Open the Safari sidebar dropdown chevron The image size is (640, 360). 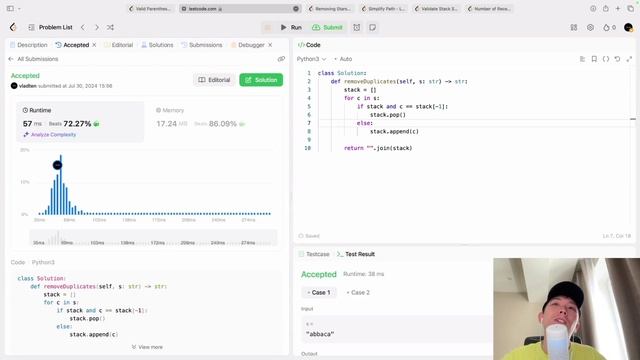[x=19, y=8]
